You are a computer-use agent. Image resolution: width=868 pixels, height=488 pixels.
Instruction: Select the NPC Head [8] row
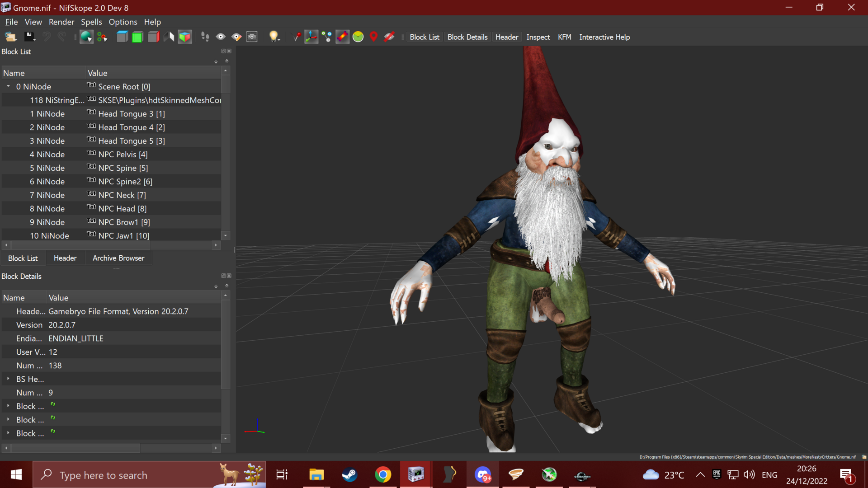pos(111,208)
